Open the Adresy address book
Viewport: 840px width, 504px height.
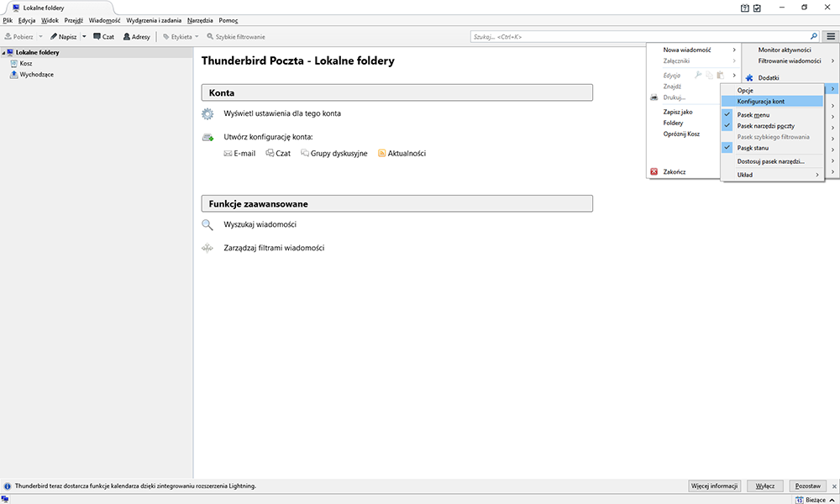(137, 37)
